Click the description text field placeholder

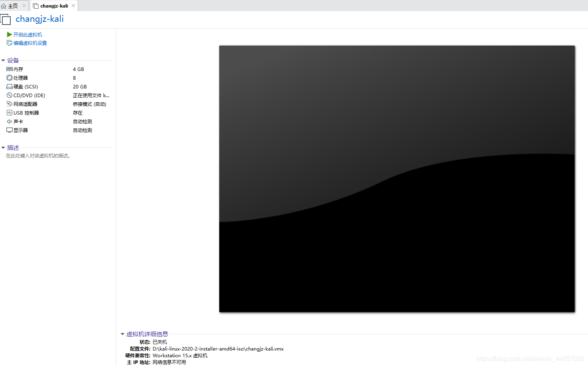click(x=38, y=156)
